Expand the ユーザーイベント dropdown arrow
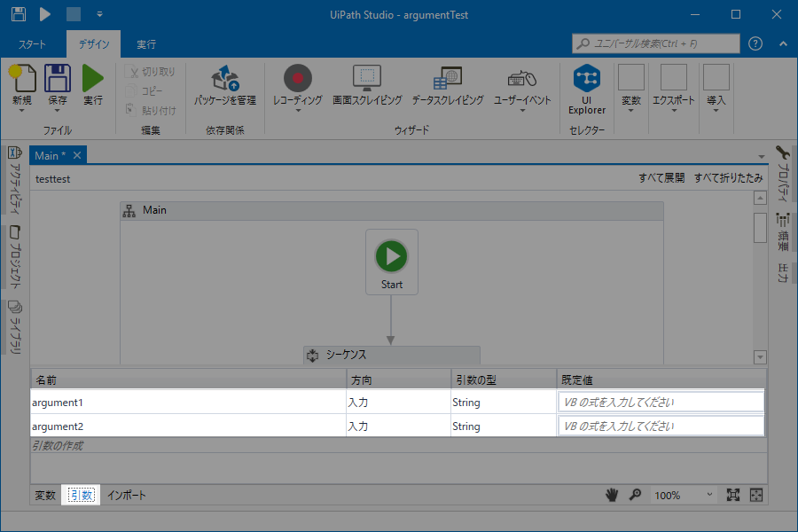 pos(522,111)
